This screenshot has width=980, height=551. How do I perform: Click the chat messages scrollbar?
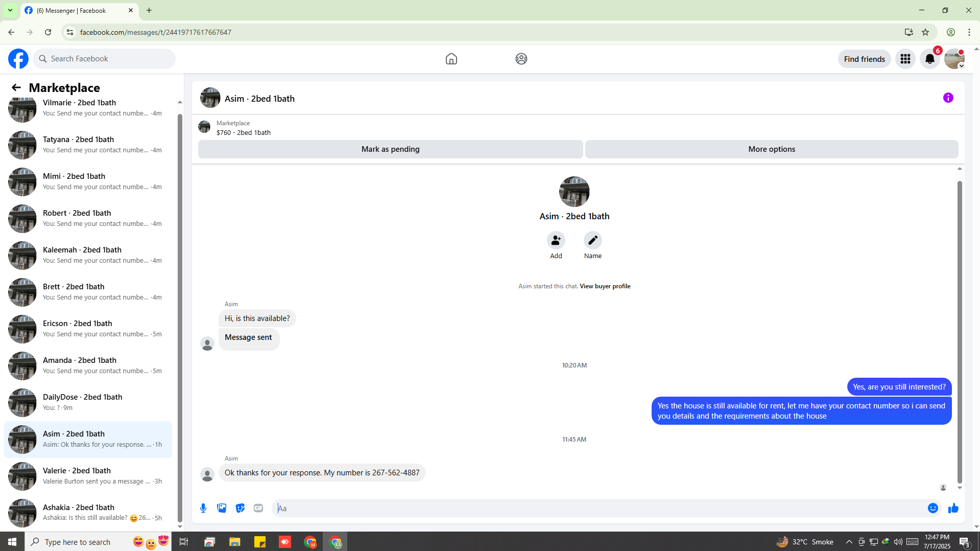tap(960, 332)
